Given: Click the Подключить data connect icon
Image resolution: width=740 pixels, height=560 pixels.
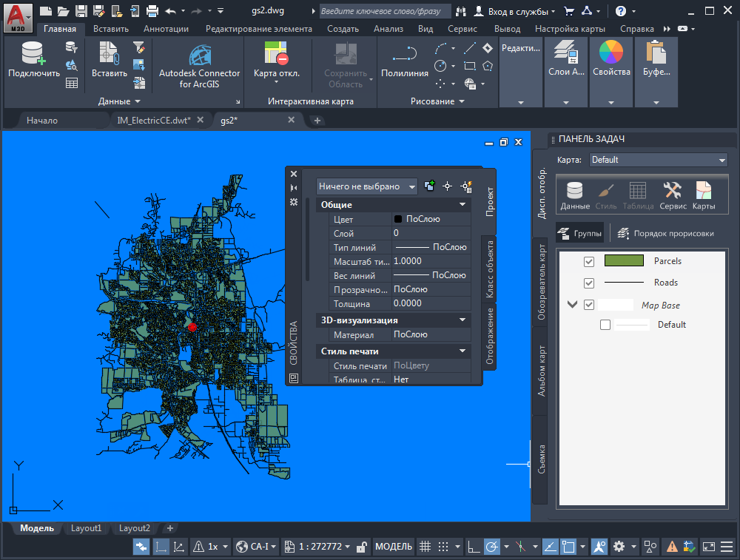Looking at the screenshot, I should (x=33, y=59).
